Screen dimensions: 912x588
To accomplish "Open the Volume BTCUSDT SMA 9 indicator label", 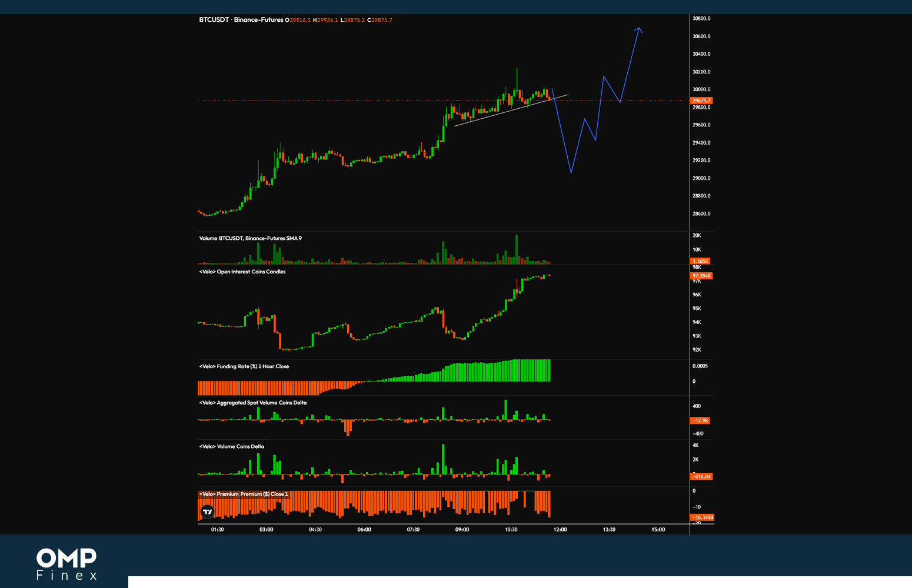I will [x=251, y=238].
